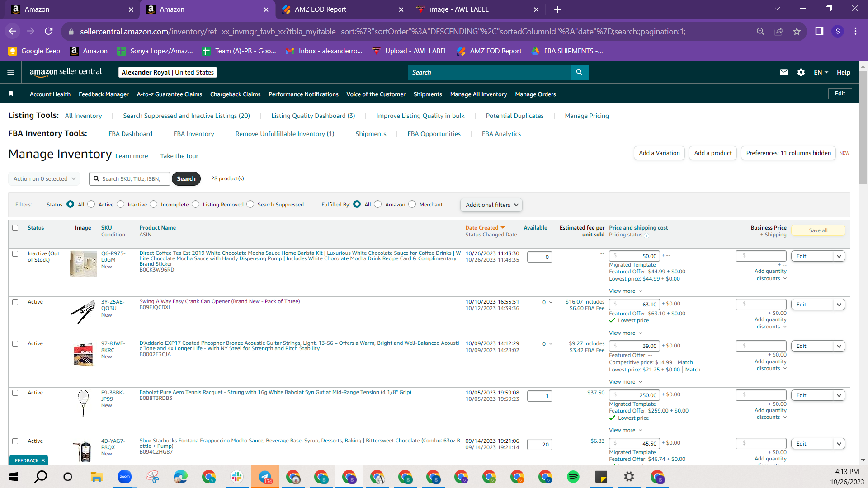Filter Fulfilled By Amazon radio button

tap(378, 204)
